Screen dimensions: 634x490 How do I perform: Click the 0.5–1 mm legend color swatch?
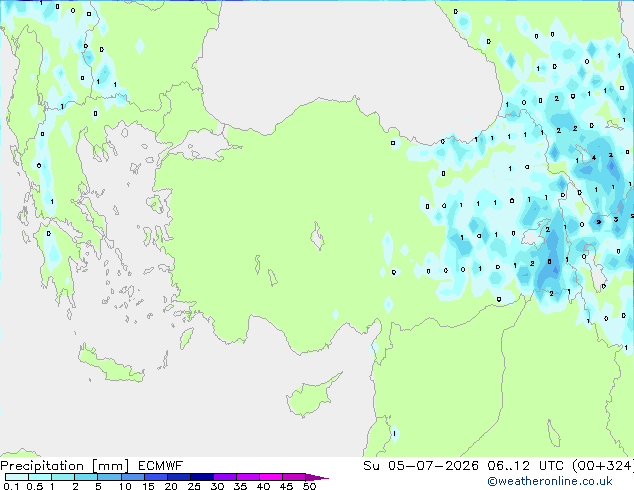tap(40, 477)
